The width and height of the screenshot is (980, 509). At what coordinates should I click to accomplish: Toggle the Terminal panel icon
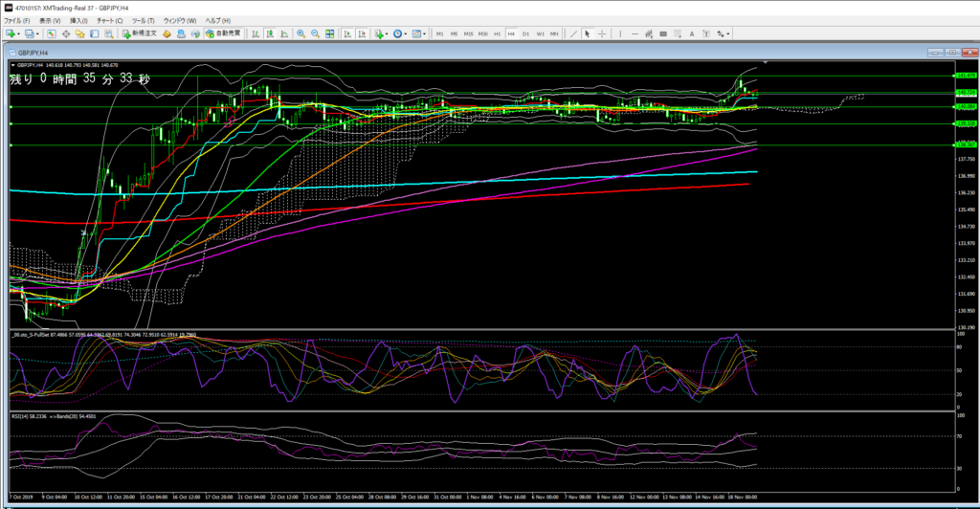95,33
